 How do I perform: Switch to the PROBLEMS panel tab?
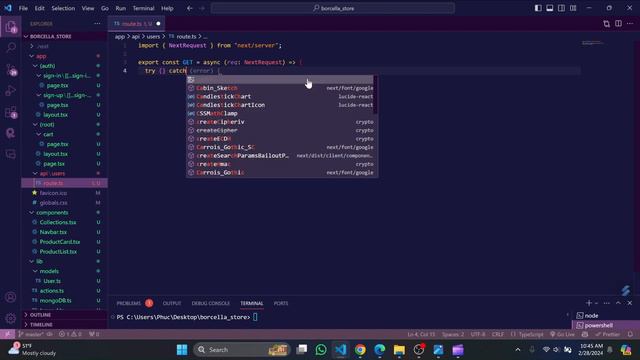(x=128, y=303)
